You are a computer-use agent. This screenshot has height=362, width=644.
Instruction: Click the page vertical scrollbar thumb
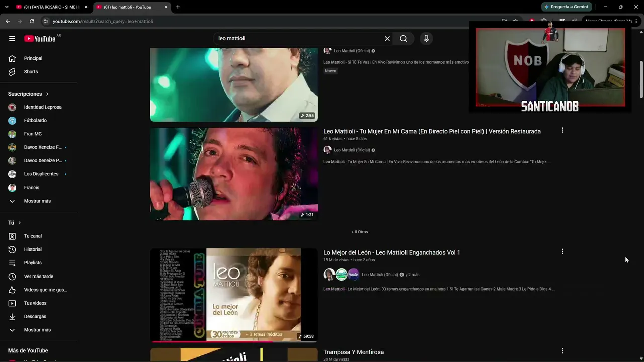[641, 79]
